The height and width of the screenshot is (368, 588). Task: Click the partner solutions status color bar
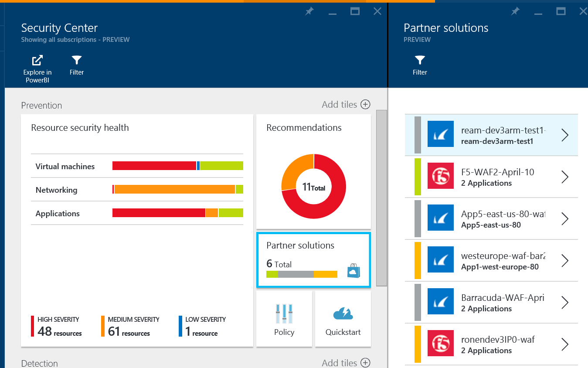click(x=302, y=274)
